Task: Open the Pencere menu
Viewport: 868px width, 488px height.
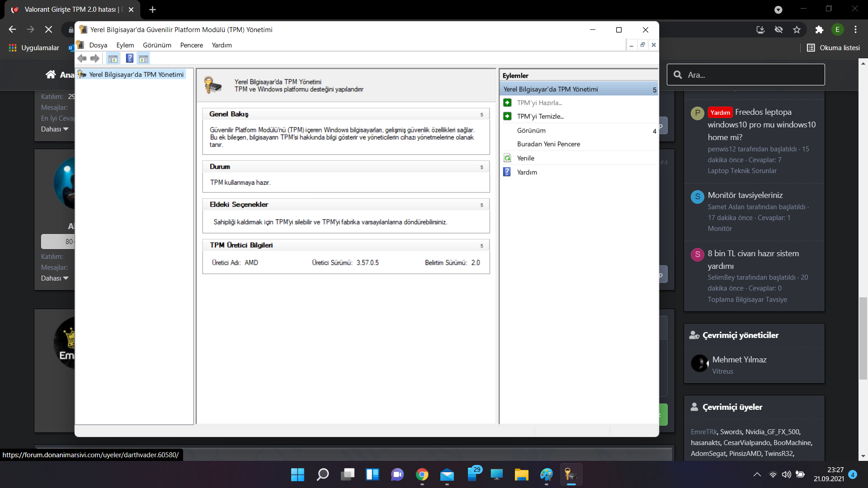Action: click(x=191, y=45)
